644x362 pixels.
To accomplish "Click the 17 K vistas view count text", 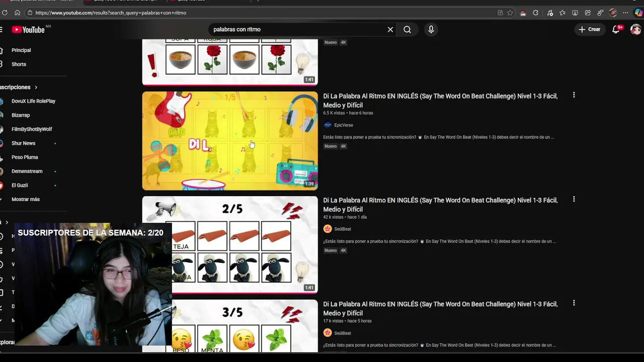I will coord(333,321).
